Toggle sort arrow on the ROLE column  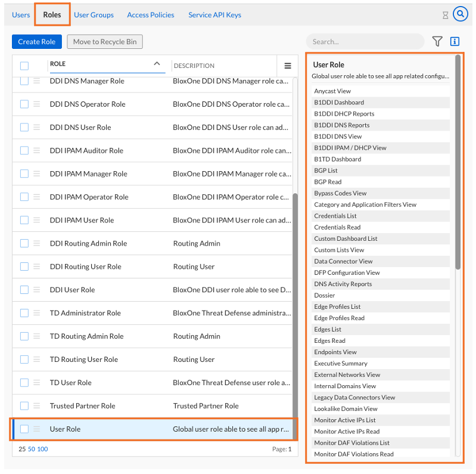pyautogui.click(x=157, y=64)
